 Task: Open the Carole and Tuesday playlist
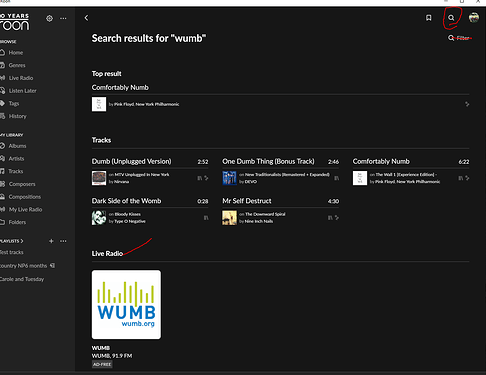coord(22,279)
